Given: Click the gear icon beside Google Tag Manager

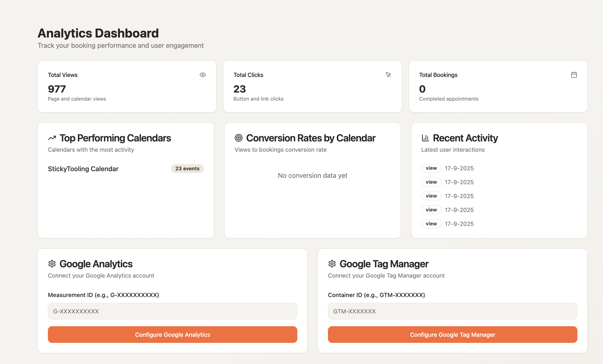Looking at the screenshot, I should [x=332, y=264].
